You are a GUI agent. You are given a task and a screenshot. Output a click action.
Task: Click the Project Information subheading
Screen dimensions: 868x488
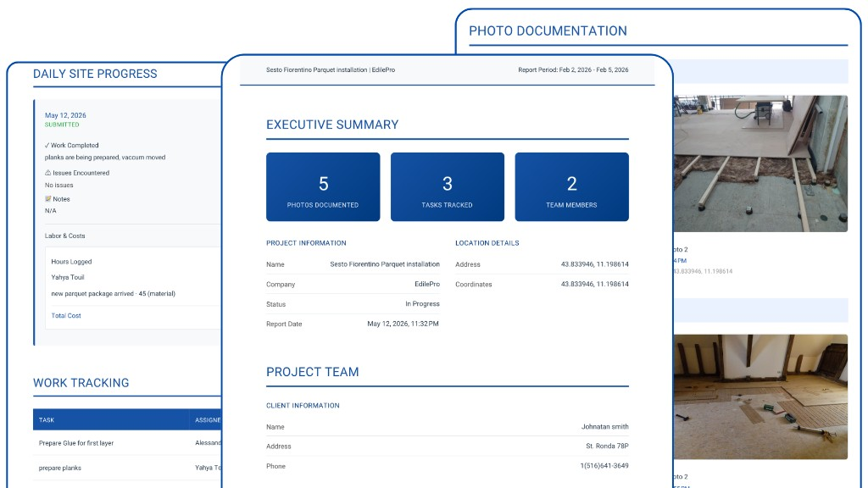[306, 243]
